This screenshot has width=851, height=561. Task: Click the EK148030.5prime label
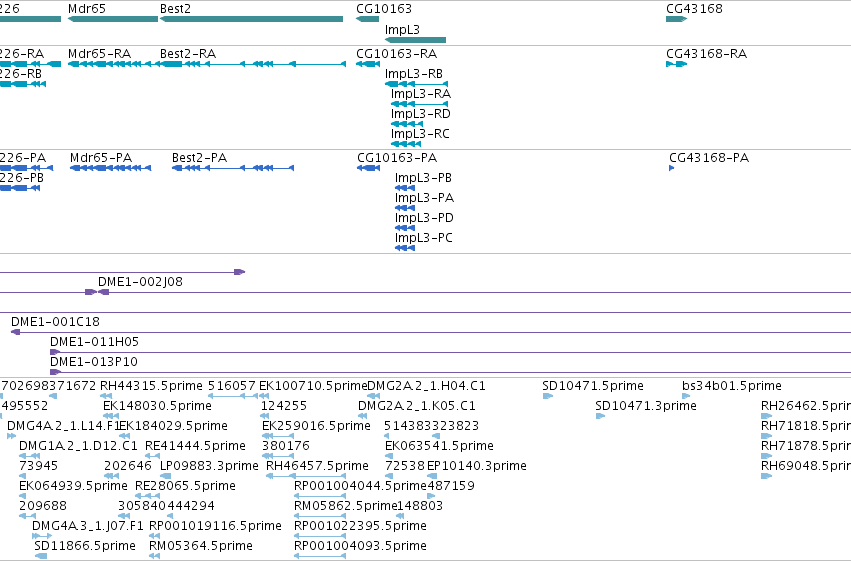(x=157, y=406)
